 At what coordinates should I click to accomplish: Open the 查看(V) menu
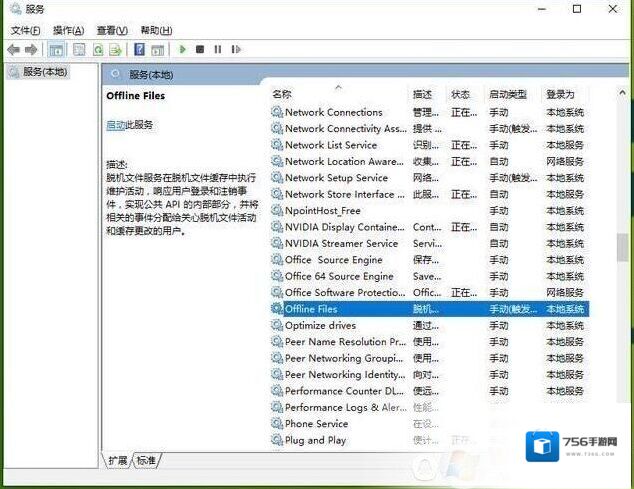click(x=109, y=31)
